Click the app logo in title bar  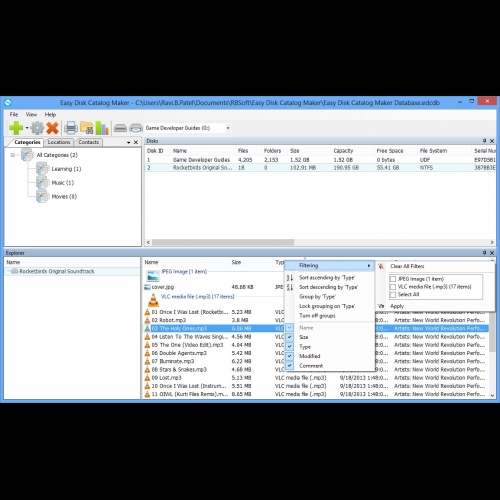pos(8,103)
